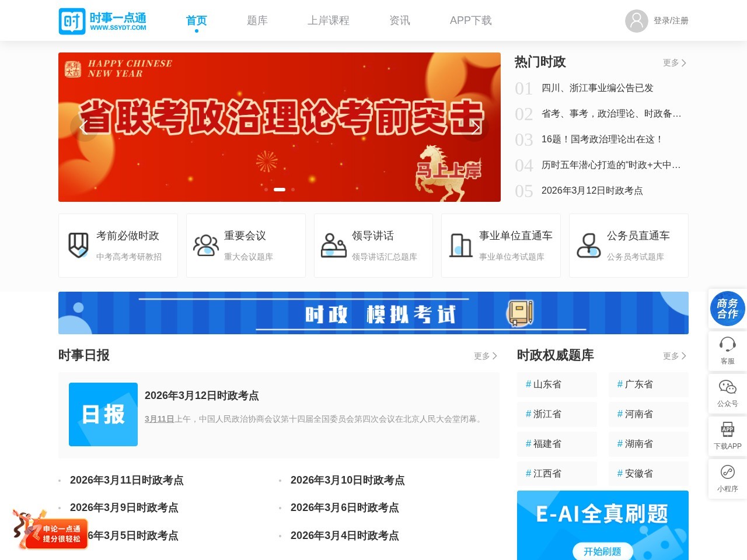Screen dimensions: 747x560
Task: Select the building icon for 事业单位直通车
Action: point(461,245)
